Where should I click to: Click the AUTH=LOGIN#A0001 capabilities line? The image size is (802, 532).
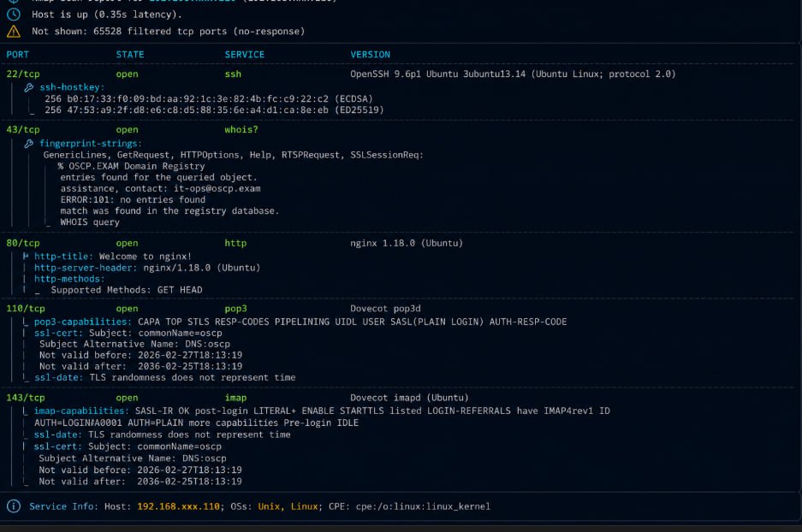pos(196,423)
